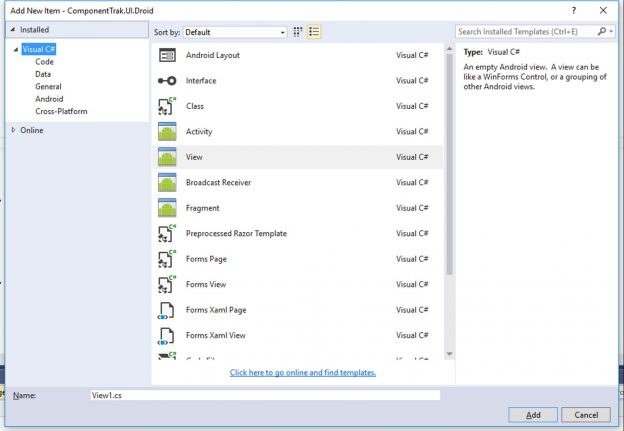Viewport: 624px width, 431px height.
Task: Select the 'Fragment' template name
Action: 203,208
